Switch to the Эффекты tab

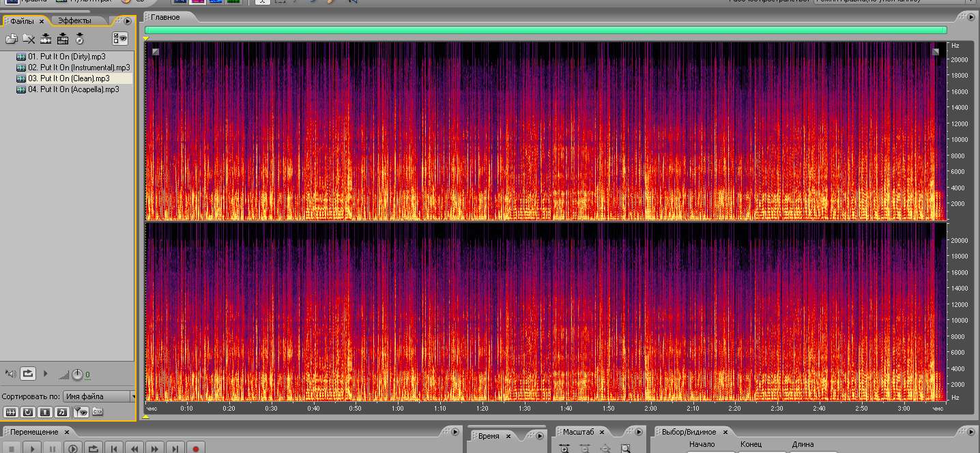coord(74,21)
